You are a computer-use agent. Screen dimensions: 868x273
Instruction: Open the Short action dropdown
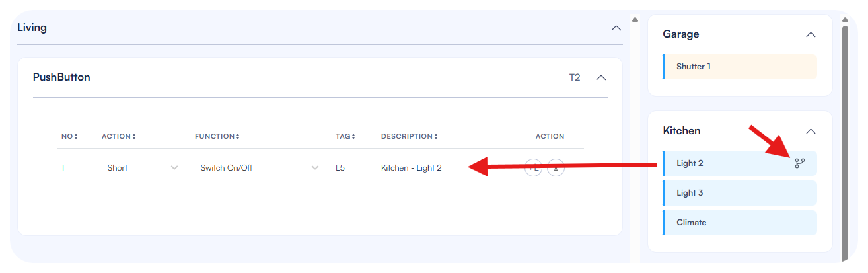pos(142,168)
